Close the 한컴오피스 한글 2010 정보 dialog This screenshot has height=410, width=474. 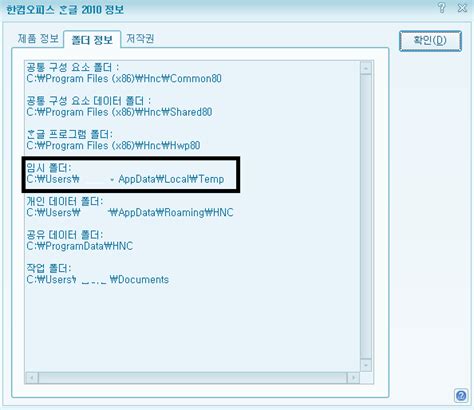coord(462,8)
